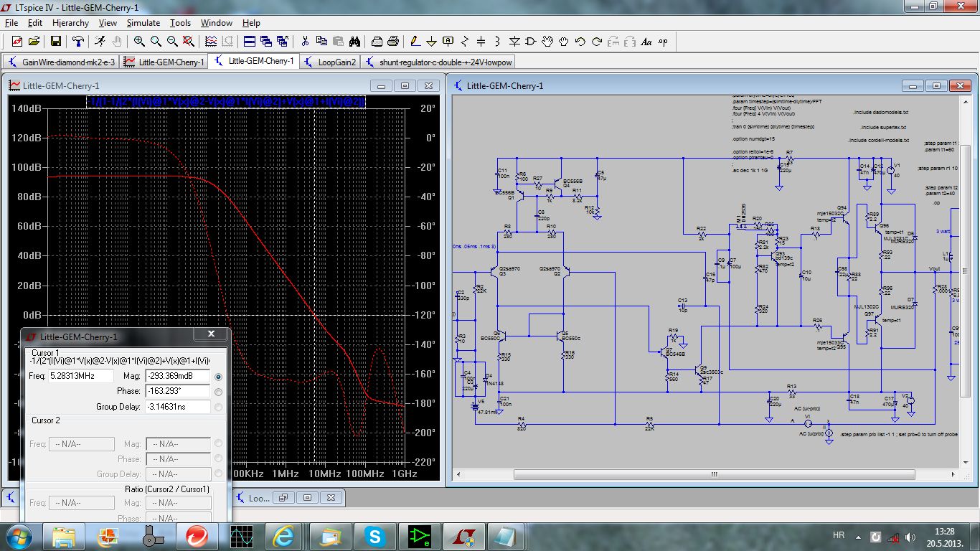Select the .op SPICE directive tool
The height and width of the screenshot is (551, 980).
663,42
